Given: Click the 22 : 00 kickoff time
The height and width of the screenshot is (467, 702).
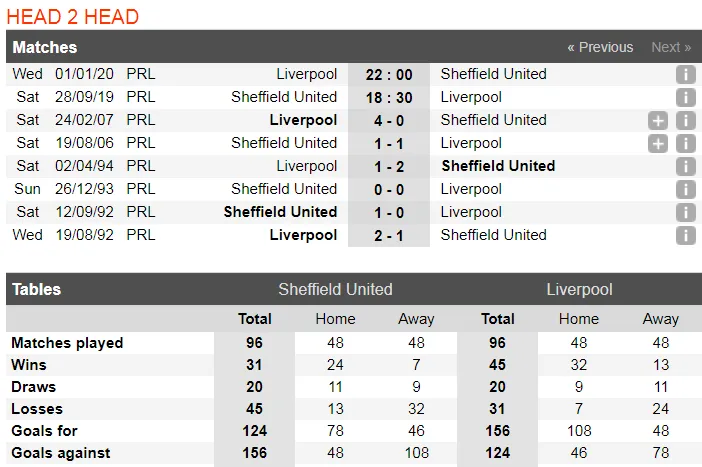Looking at the screenshot, I should 389,74.
